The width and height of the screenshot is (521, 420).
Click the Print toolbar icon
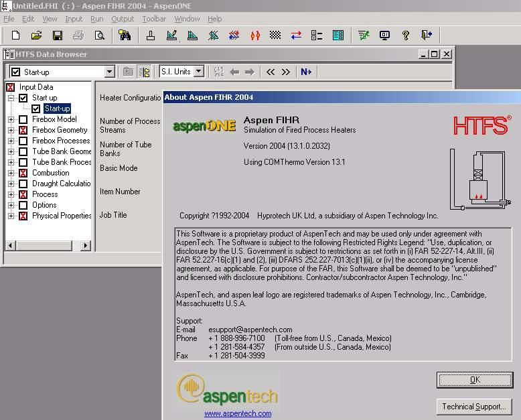tap(78, 36)
